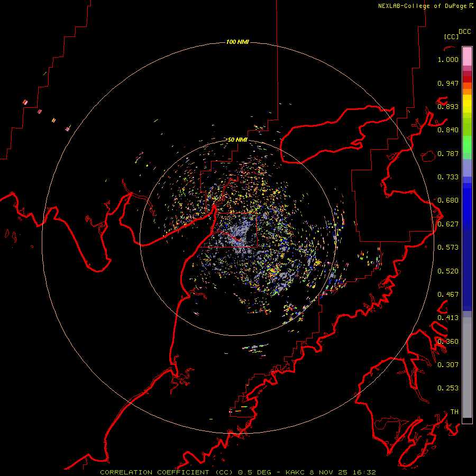The width and height of the screenshot is (476, 476).
Task: Pick the bright green color bar segment
Action: 467,144
